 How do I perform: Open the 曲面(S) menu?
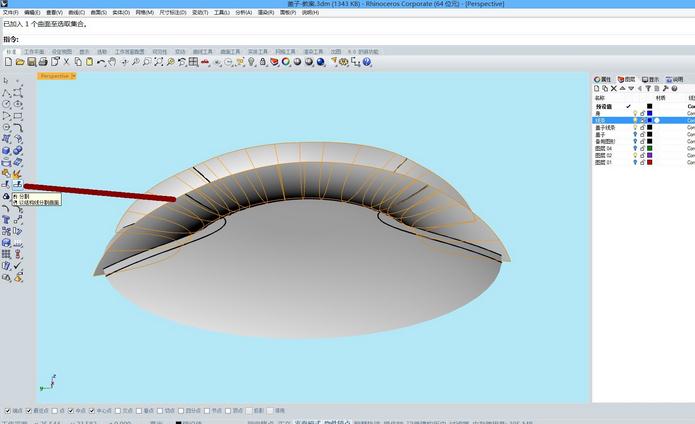pos(98,13)
